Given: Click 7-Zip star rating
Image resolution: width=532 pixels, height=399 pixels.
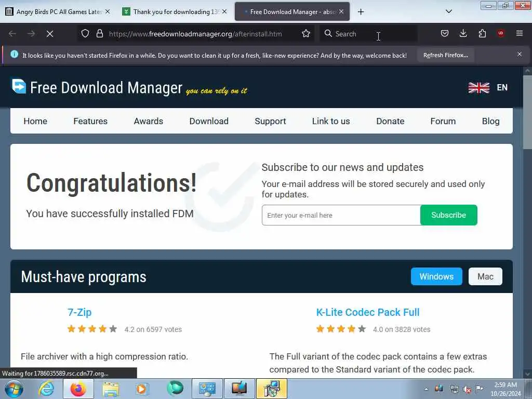Looking at the screenshot, I should 92,329.
